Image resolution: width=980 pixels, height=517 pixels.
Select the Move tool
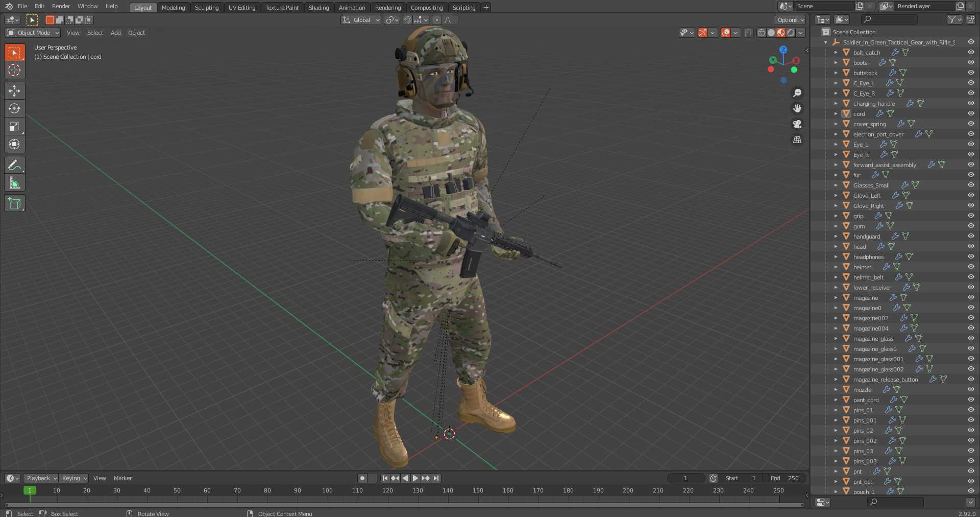(x=14, y=91)
